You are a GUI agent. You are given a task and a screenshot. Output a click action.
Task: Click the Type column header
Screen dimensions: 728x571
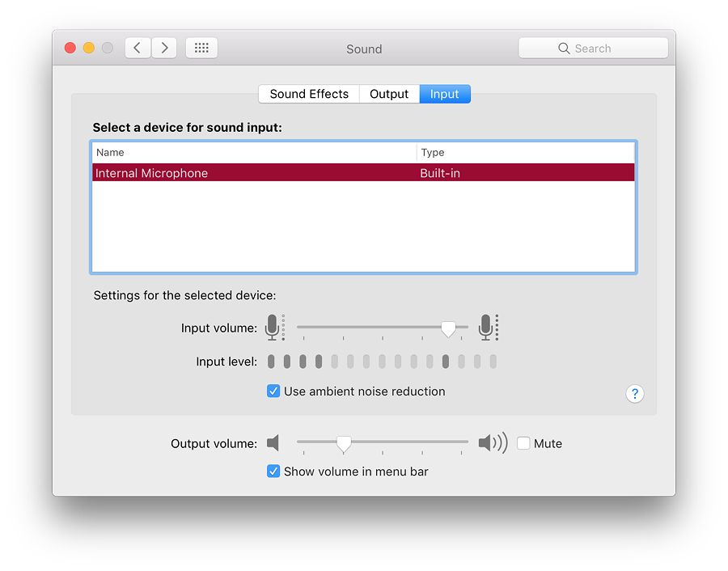(x=526, y=152)
